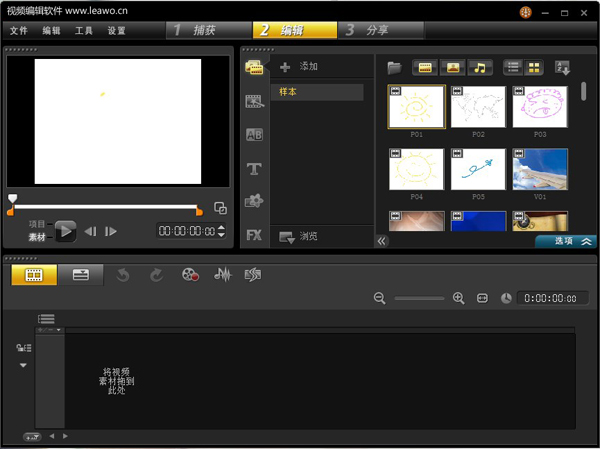Click the preview timecode field

pyautogui.click(x=187, y=231)
